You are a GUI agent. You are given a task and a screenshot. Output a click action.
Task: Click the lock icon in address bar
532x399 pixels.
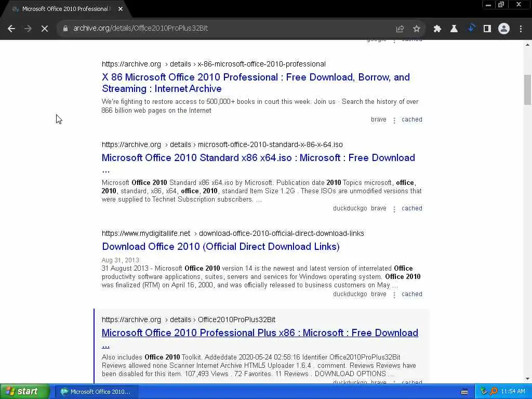click(65, 29)
